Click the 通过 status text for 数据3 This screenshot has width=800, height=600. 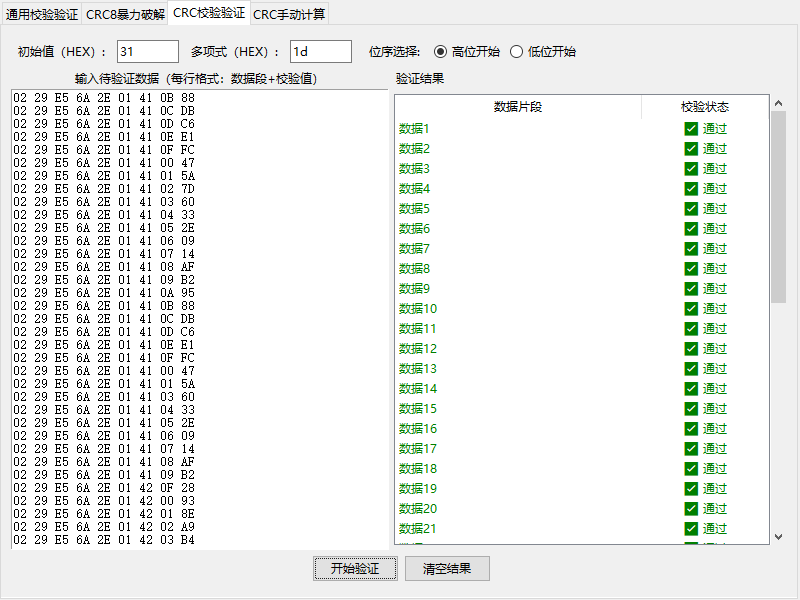[x=715, y=168]
